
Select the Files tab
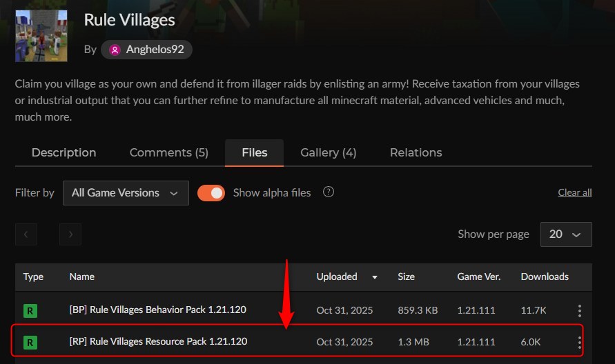(254, 152)
